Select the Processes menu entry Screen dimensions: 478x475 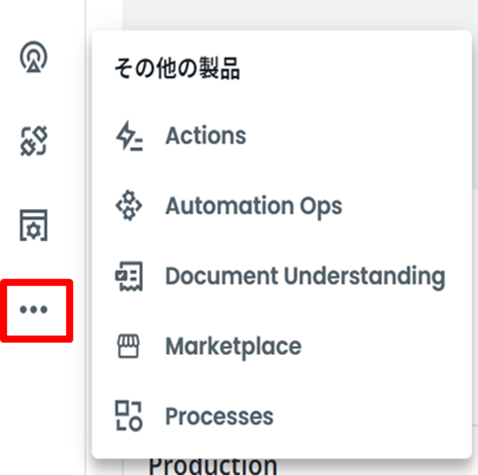coord(219,417)
